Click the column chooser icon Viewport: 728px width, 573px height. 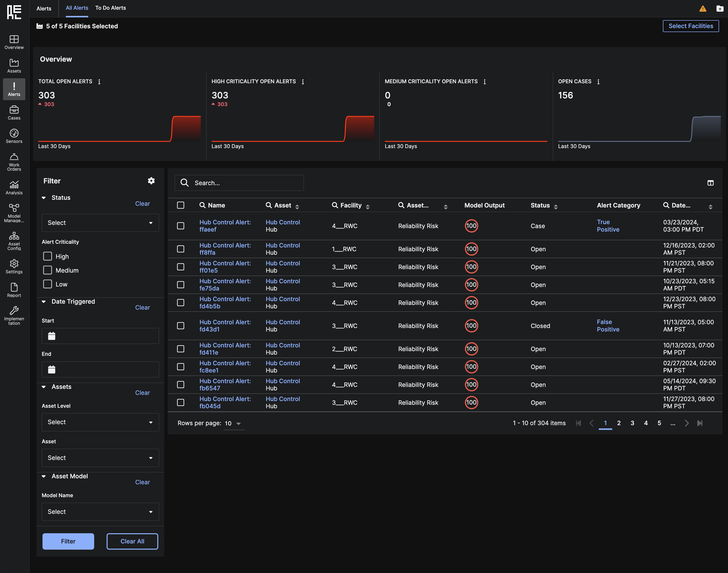coord(710,183)
